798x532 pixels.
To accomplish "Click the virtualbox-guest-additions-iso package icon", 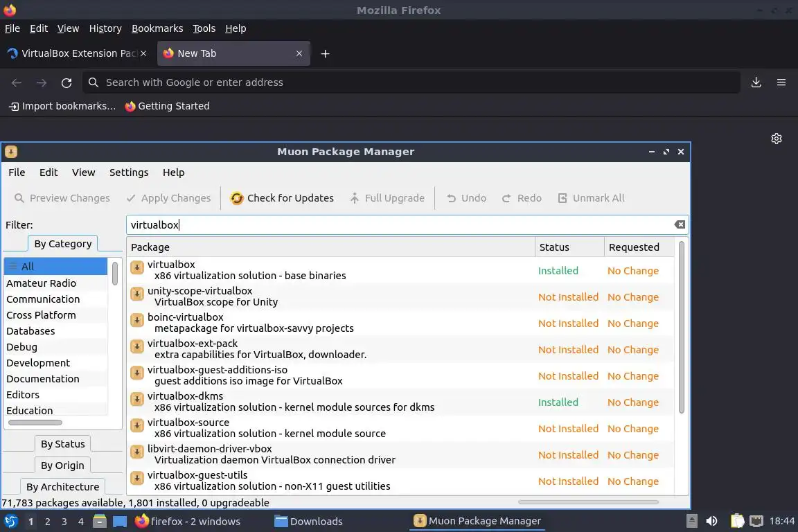I will tap(137, 373).
